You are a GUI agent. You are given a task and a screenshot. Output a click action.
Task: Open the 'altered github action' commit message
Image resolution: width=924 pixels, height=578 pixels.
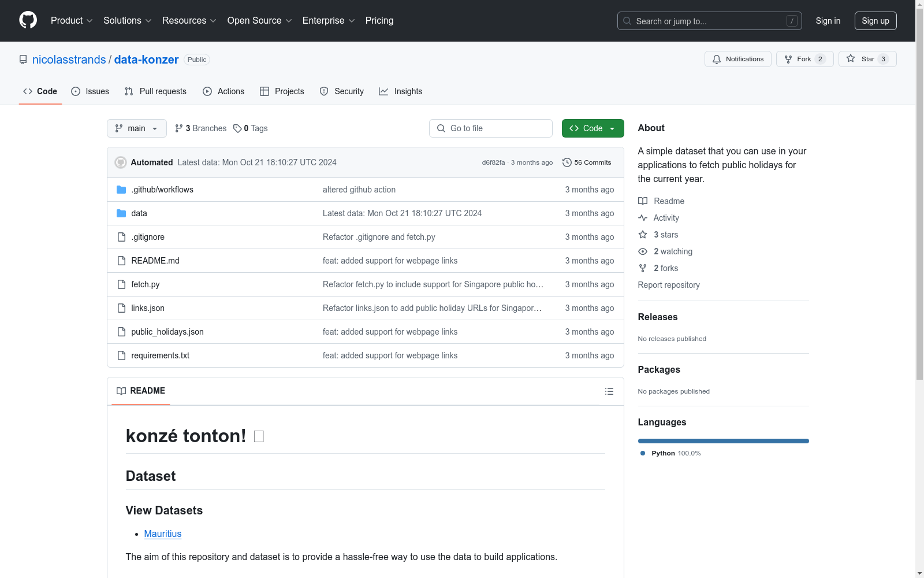[x=359, y=190]
